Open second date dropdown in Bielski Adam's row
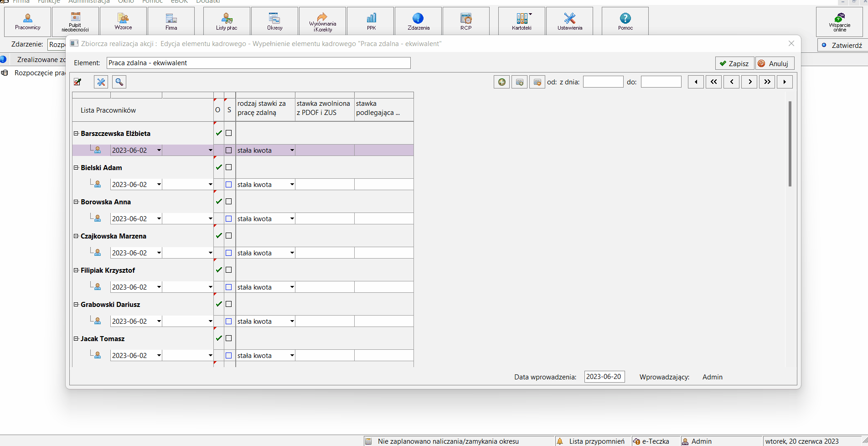Image resolution: width=868 pixels, height=446 pixels. pos(210,185)
